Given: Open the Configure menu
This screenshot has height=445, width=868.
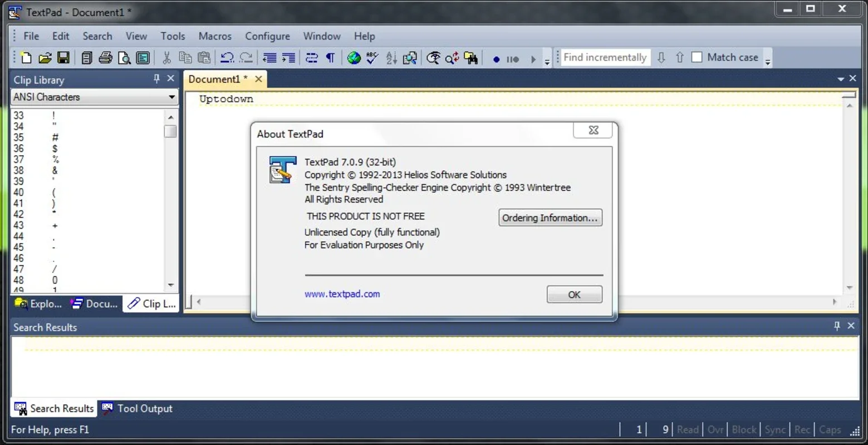Looking at the screenshot, I should 267,36.
